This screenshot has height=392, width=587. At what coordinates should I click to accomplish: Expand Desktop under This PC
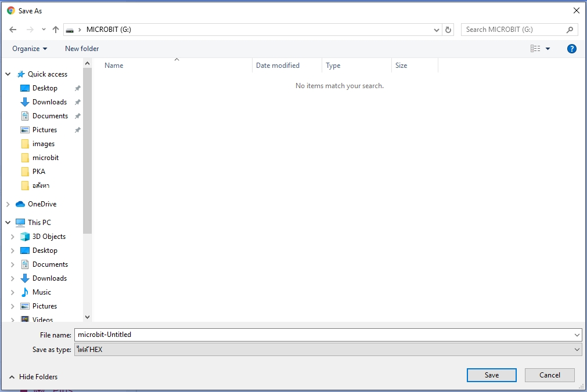12,251
